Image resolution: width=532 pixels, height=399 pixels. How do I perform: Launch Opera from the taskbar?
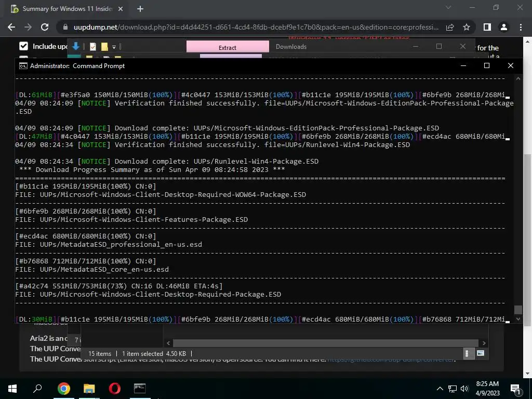tap(115, 389)
